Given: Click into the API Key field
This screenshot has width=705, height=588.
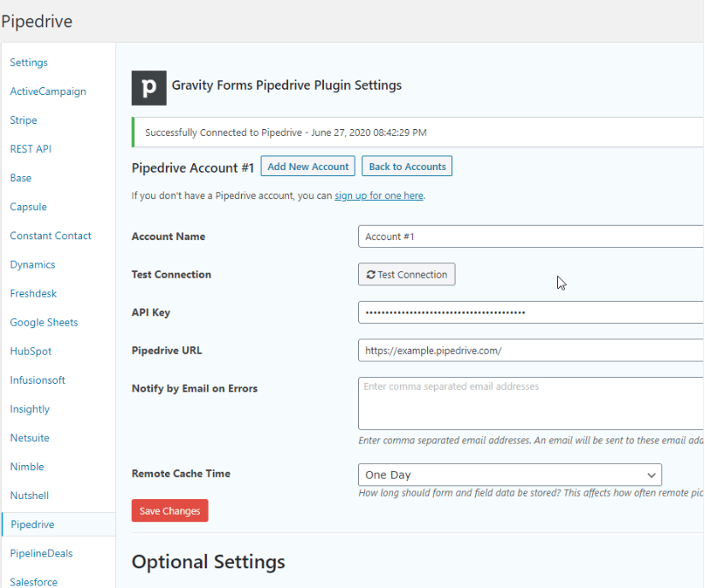Looking at the screenshot, I should click(531, 313).
